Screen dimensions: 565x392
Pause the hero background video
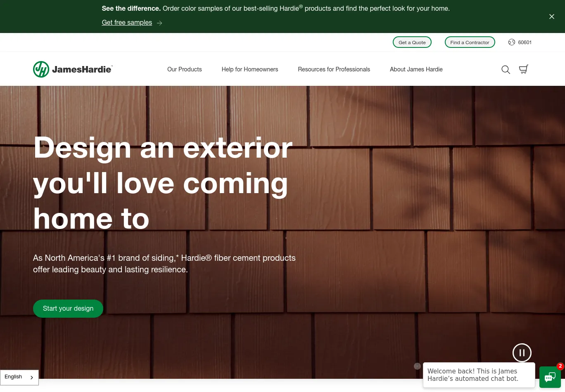[x=522, y=353]
